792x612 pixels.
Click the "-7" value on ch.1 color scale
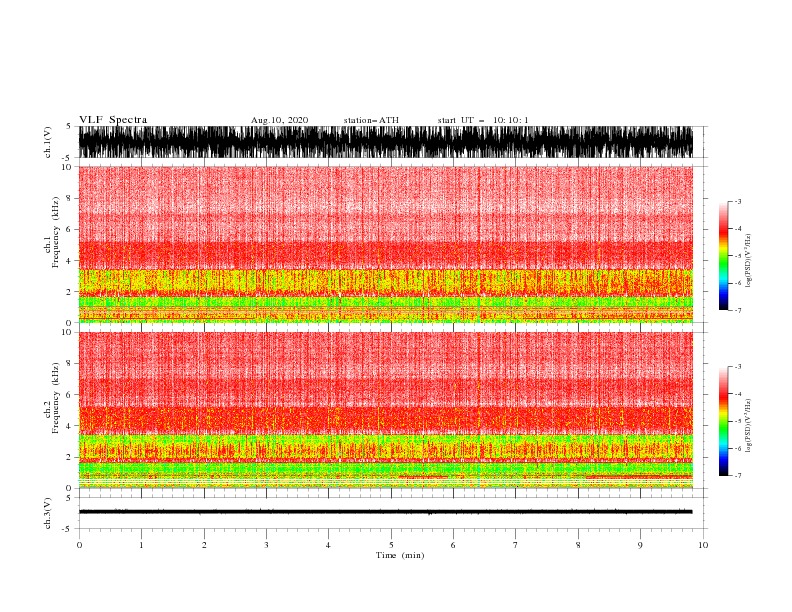click(738, 310)
